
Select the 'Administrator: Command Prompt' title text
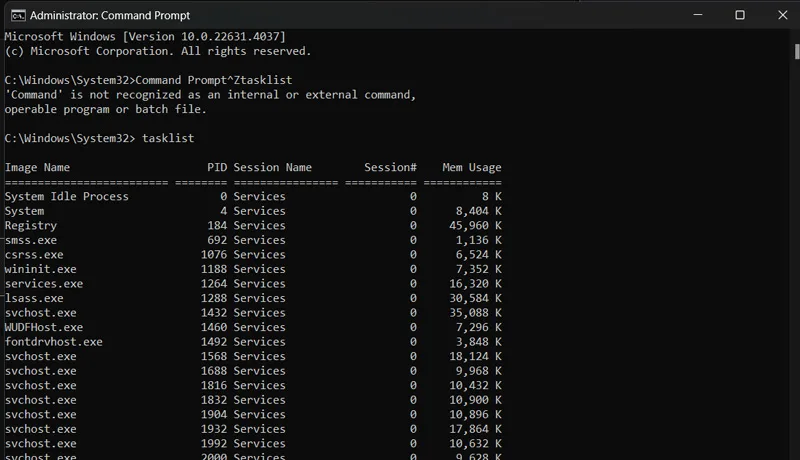[x=110, y=15]
